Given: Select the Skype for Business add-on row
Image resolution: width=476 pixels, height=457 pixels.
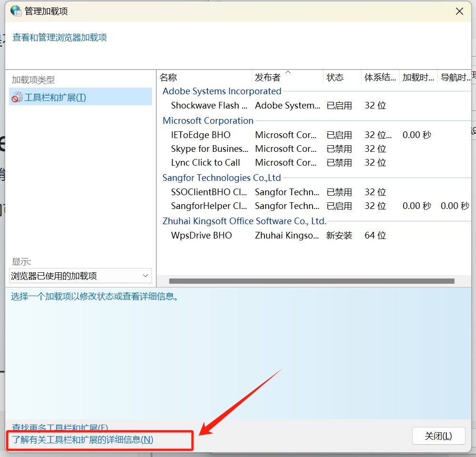Looking at the screenshot, I should point(210,149).
